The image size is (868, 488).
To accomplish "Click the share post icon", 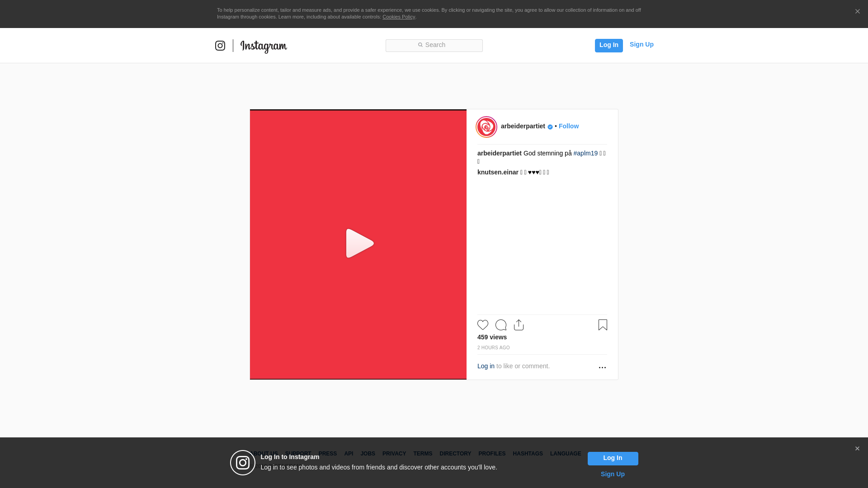I will tap(519, 325).
